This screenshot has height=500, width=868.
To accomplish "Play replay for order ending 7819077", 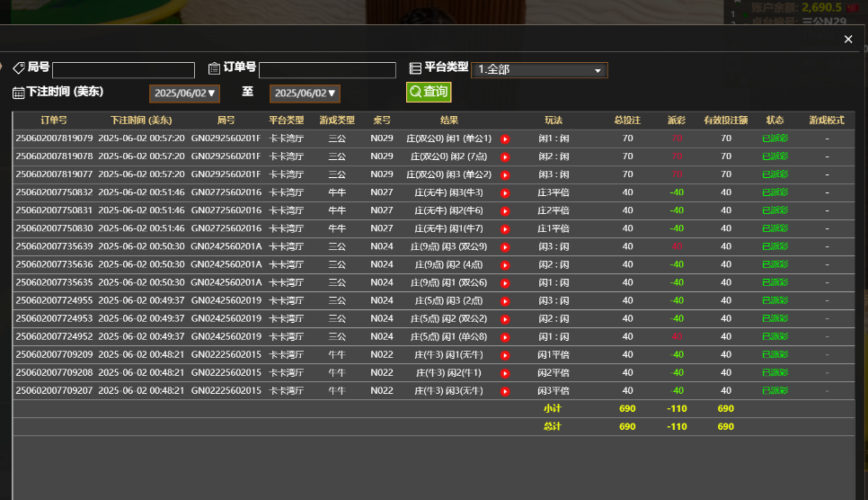I will coord(505,174).
